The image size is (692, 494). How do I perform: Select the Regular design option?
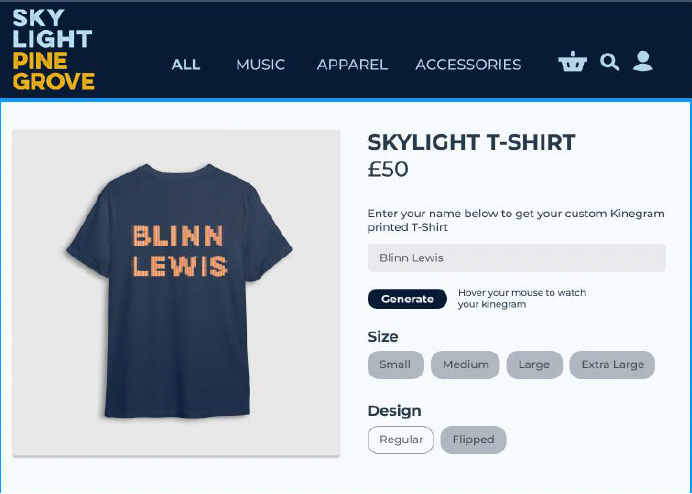(401, 440)
